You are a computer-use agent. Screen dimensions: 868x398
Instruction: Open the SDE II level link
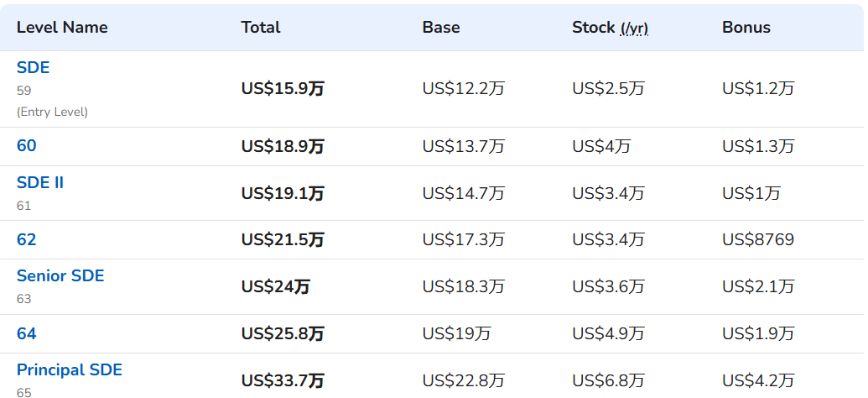coord(40,182)
